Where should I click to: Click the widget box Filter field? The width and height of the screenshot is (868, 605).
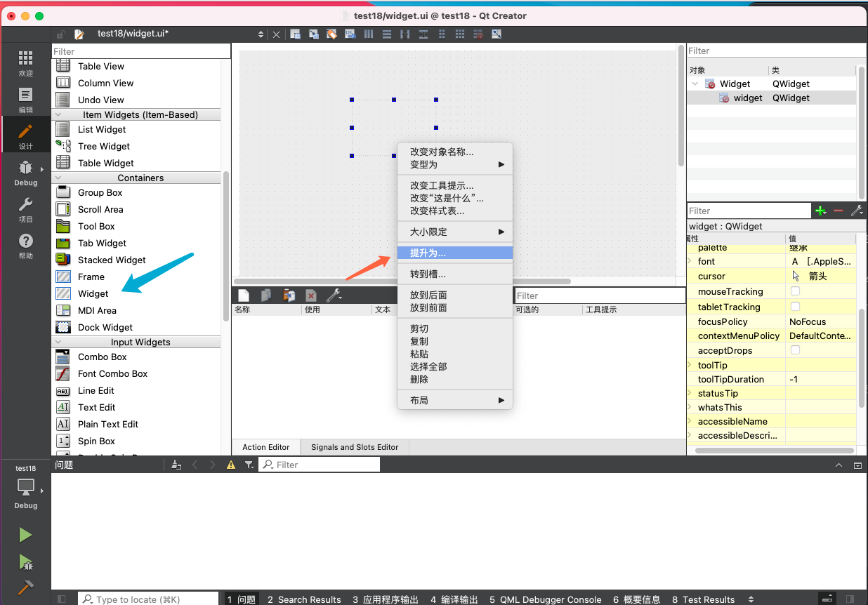click(141, 51)
